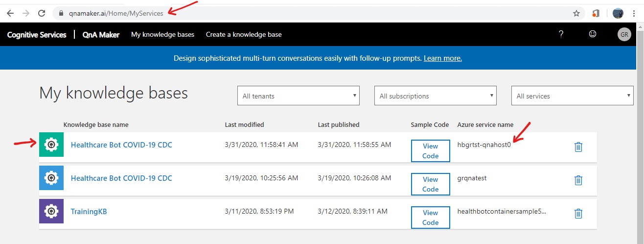The image size is (644, 244).
Task: Click the padlock site info icon
Action: (61, 13)
